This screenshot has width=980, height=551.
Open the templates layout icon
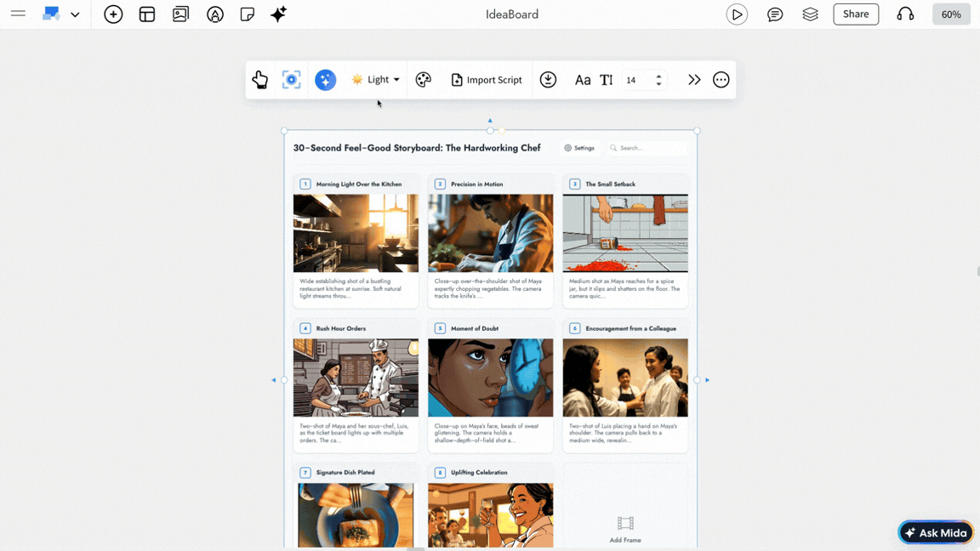pos(147,14)
